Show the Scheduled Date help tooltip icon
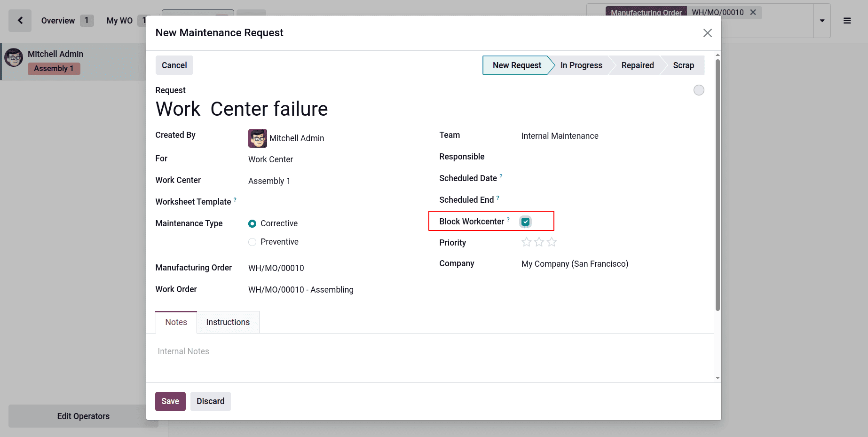 (501, 176)
